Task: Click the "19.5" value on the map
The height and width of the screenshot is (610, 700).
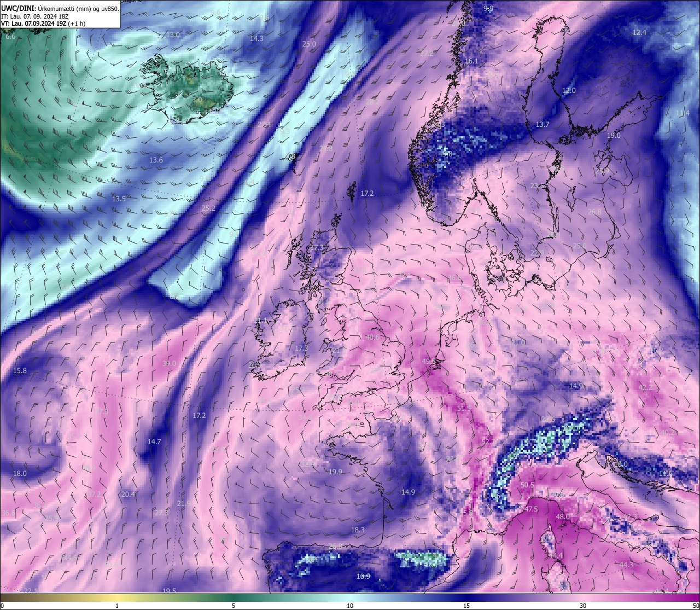Action: pos(170,591)
